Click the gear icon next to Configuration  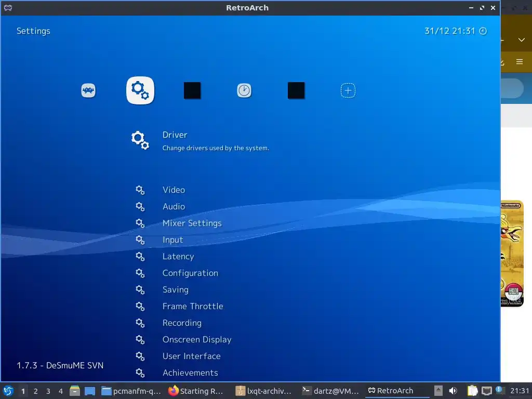(140, 273)
